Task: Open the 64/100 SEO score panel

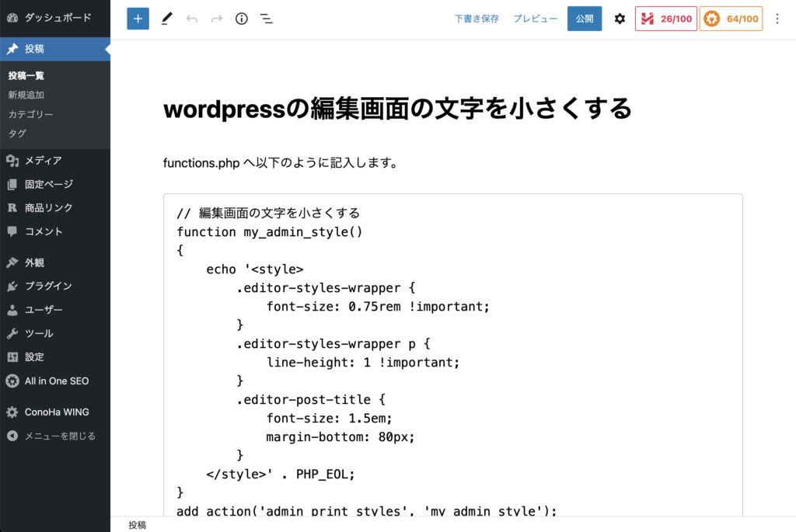Action: (731, 19)
